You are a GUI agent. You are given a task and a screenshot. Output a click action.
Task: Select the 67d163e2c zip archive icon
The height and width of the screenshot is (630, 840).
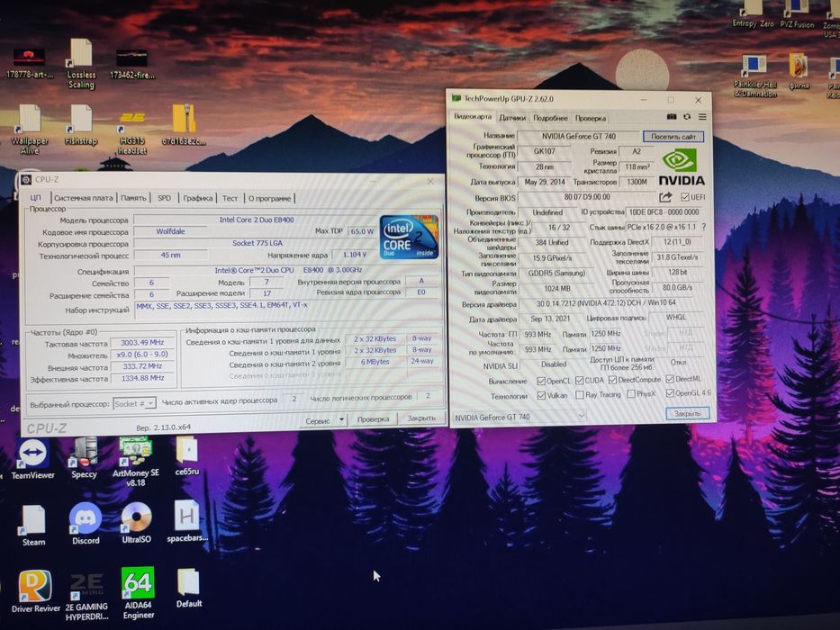click(184, 125)
